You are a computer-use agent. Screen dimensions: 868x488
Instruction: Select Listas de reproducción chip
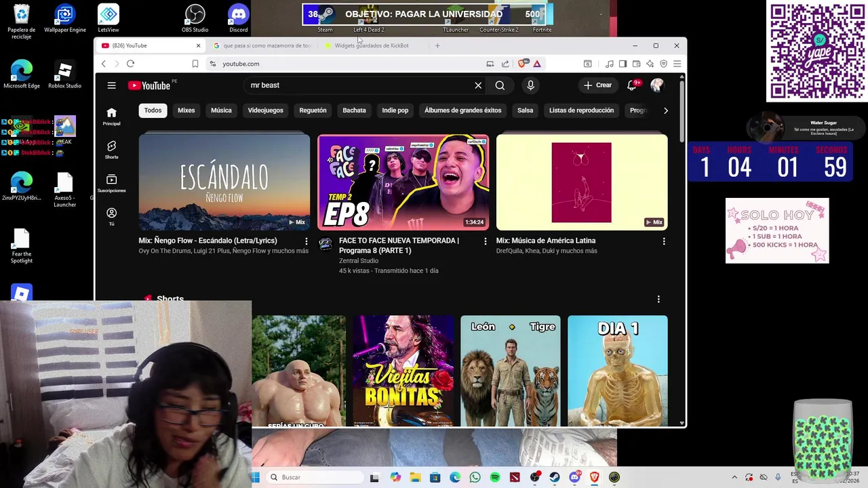pos(581,110)
